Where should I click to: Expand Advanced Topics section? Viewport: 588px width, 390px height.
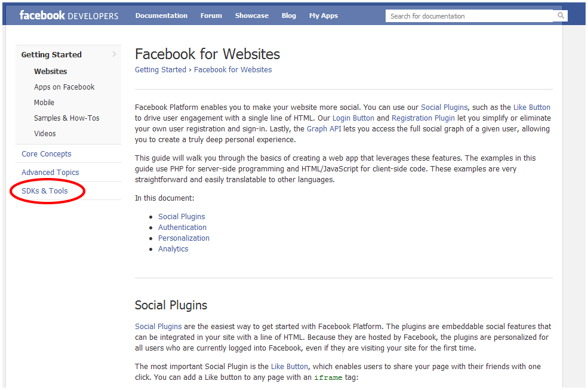click(x=50, y=172)
